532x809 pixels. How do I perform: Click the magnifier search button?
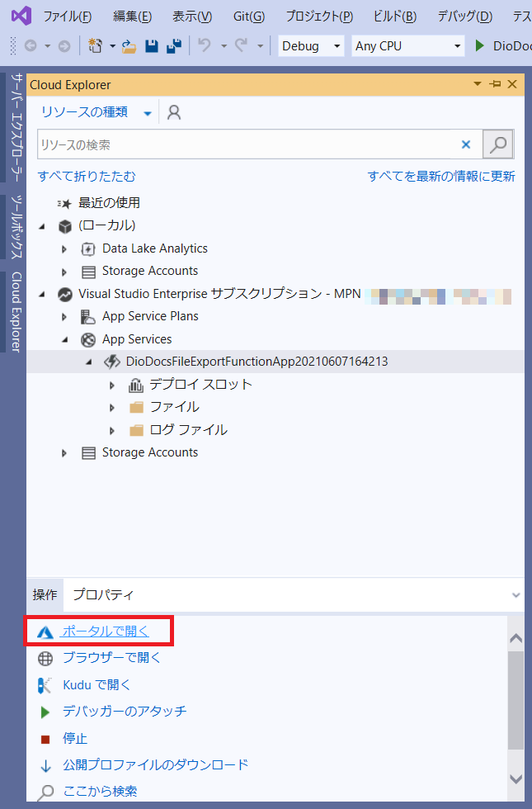click(498, 144)
